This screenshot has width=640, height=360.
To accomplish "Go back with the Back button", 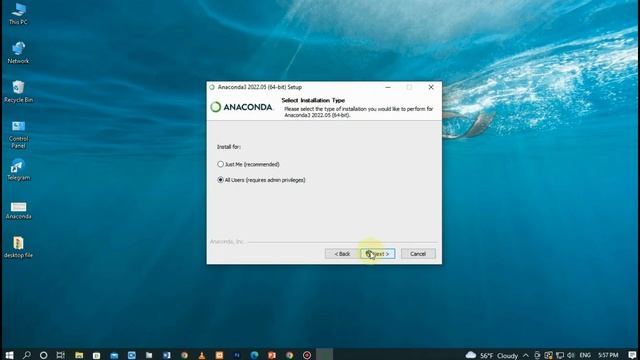I will click(342, 254).
